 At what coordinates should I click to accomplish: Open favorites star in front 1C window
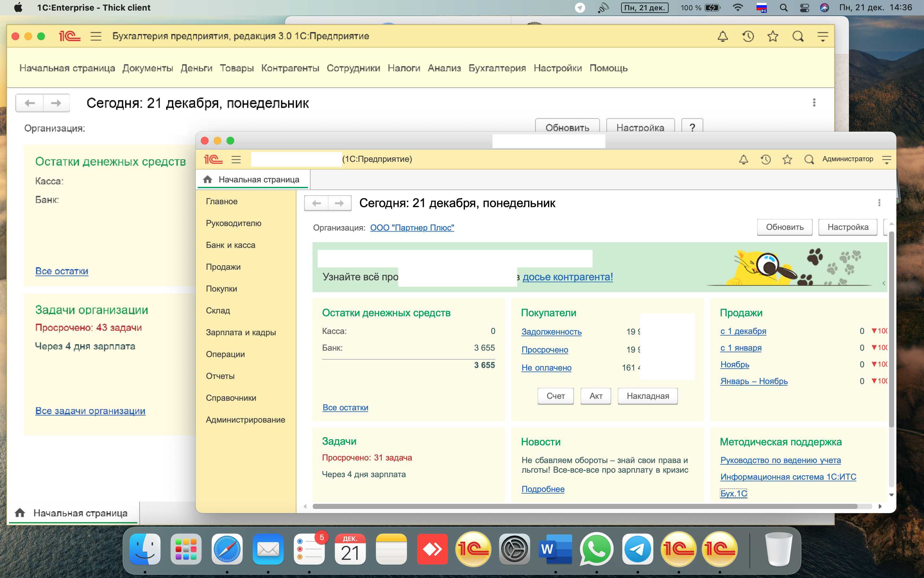point(787,159)
